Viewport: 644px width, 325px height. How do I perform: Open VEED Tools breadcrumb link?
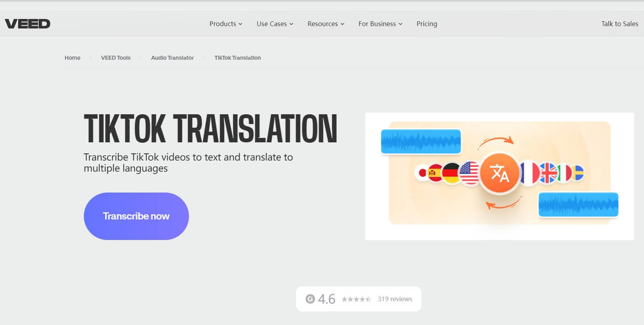[x=116, y=58]
